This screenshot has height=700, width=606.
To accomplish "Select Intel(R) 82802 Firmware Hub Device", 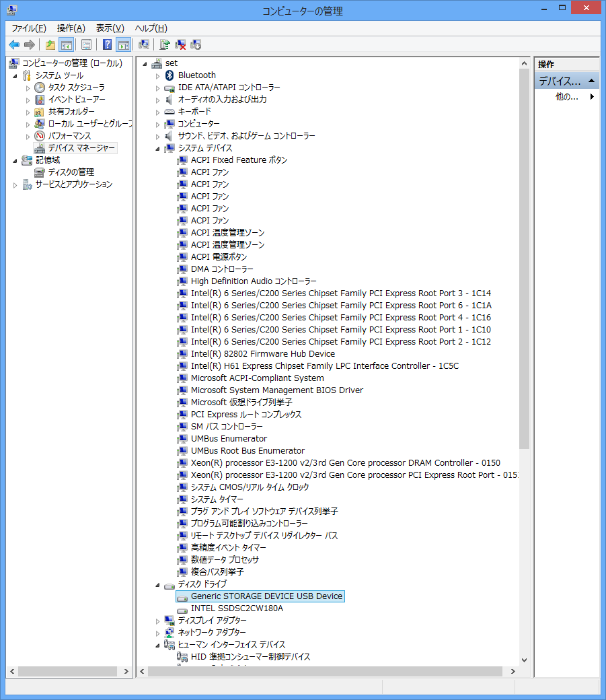I will point(263,353).
